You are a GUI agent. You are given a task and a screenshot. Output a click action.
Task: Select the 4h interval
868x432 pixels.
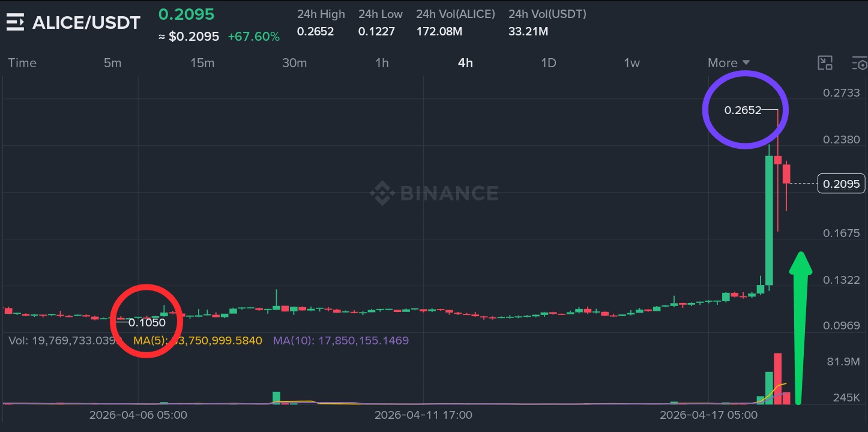[465, 63]
